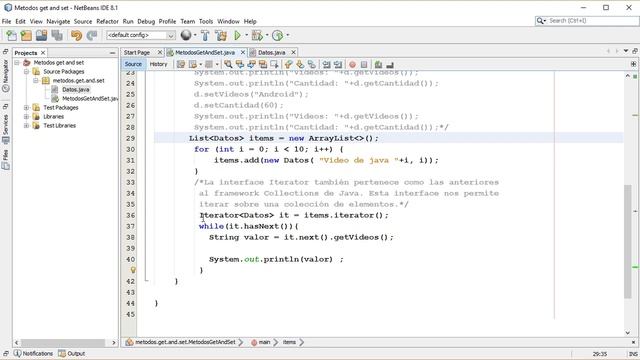Click the Next Bookmark icon
The image size is (640, 360).
(300, 64)
